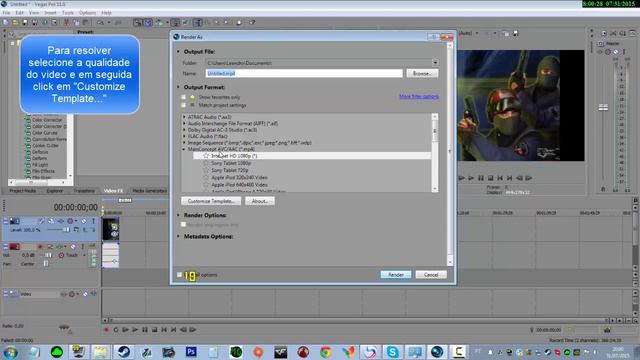Expand Audio Interchange File Format group
The width and height of the screenshot is (640, 360).
pyautogui.click(x=184, y=123)
